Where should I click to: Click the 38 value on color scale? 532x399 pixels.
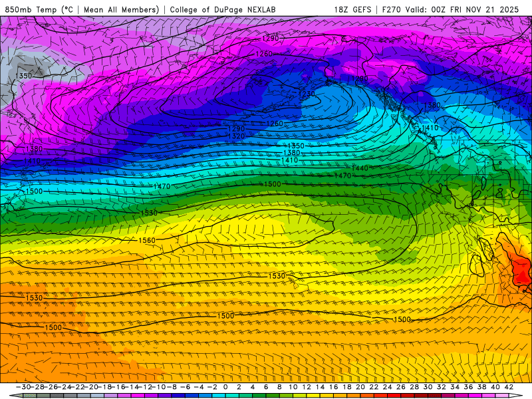click(x=481, y=387)
